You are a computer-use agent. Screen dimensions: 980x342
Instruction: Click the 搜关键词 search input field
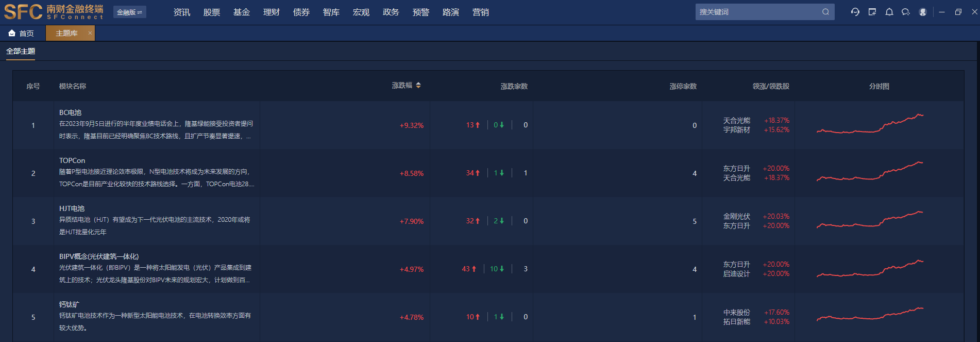pyautogui.click(x=756, y=12)
